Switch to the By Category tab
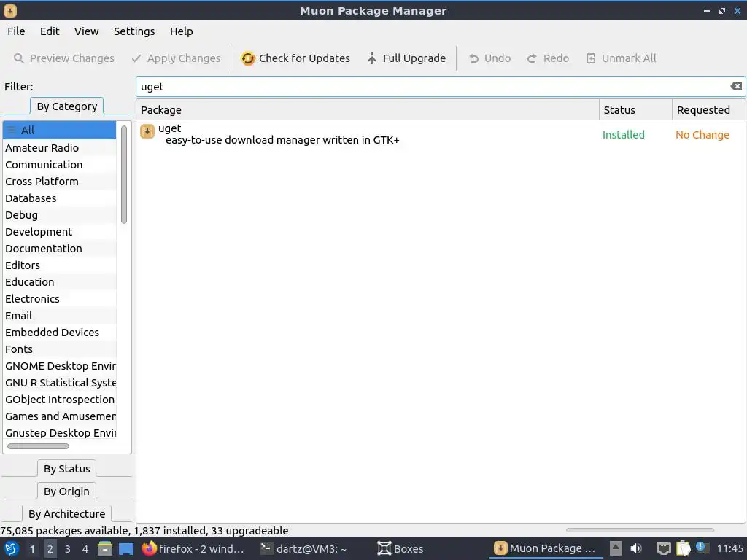747x560 pixels. (66, 106)
